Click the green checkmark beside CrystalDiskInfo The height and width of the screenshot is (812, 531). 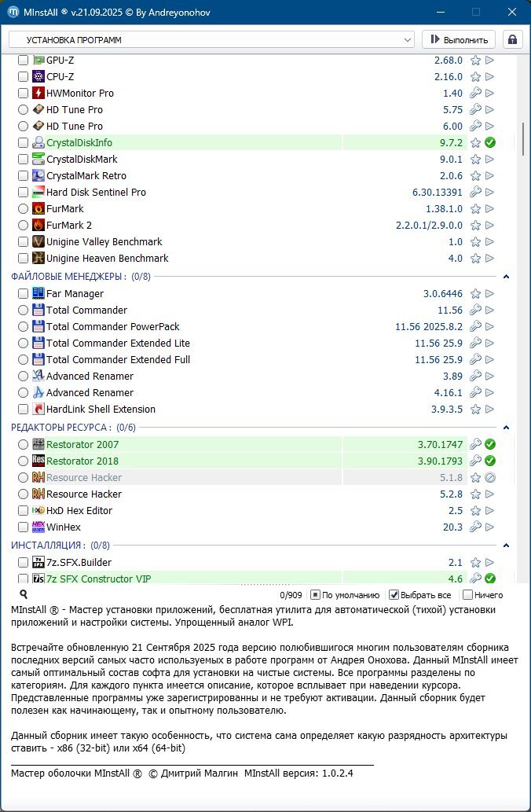[x=490, y=143]
